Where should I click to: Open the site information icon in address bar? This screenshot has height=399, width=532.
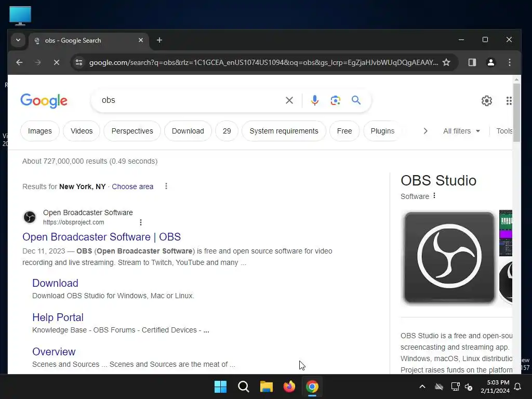pyautogui.click(x=79, y=62)
